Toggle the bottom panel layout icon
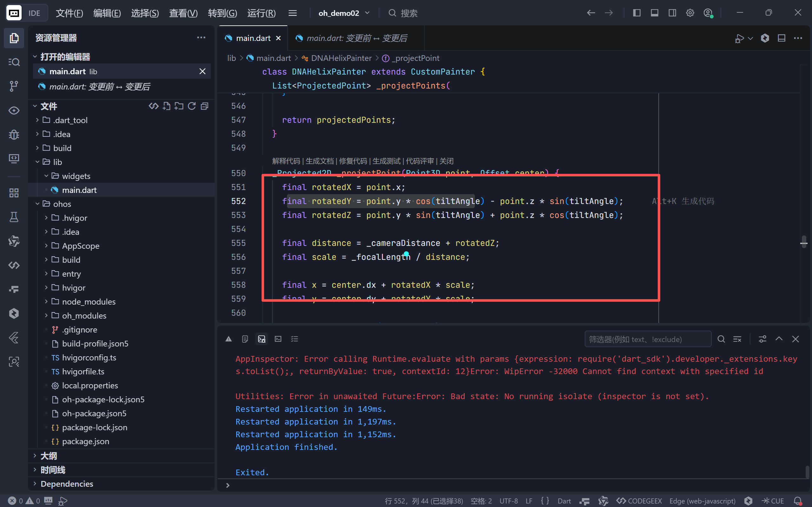 point(654,13)
